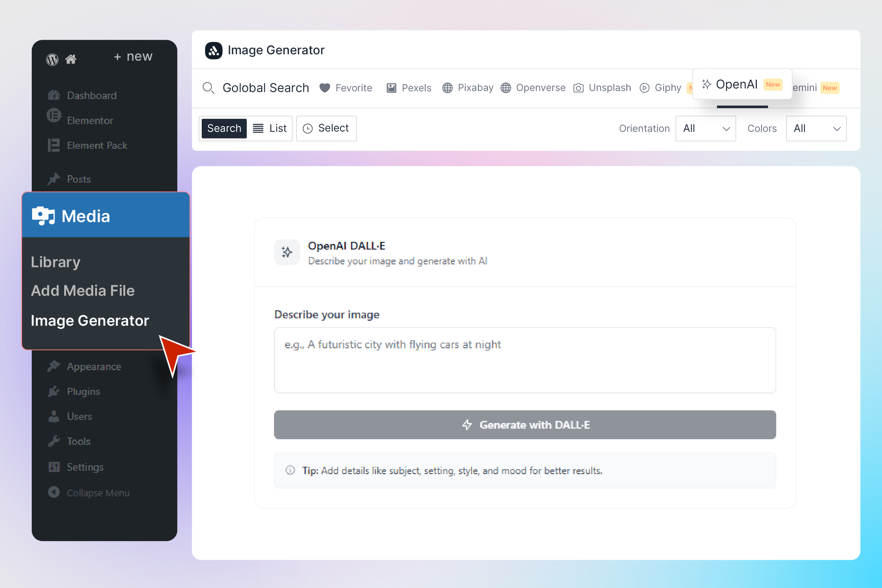882x588 pixels.
Task: Open the Colors dropdown
Action: (816, 128)
